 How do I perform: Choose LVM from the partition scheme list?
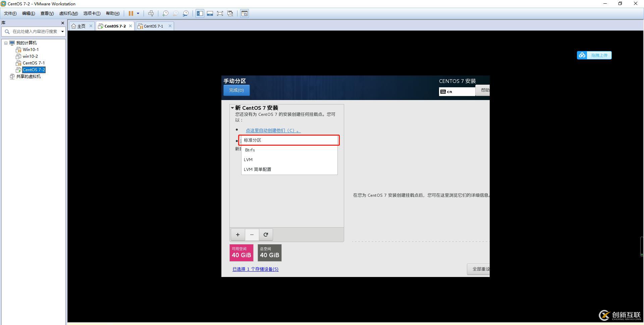[289, 160]
